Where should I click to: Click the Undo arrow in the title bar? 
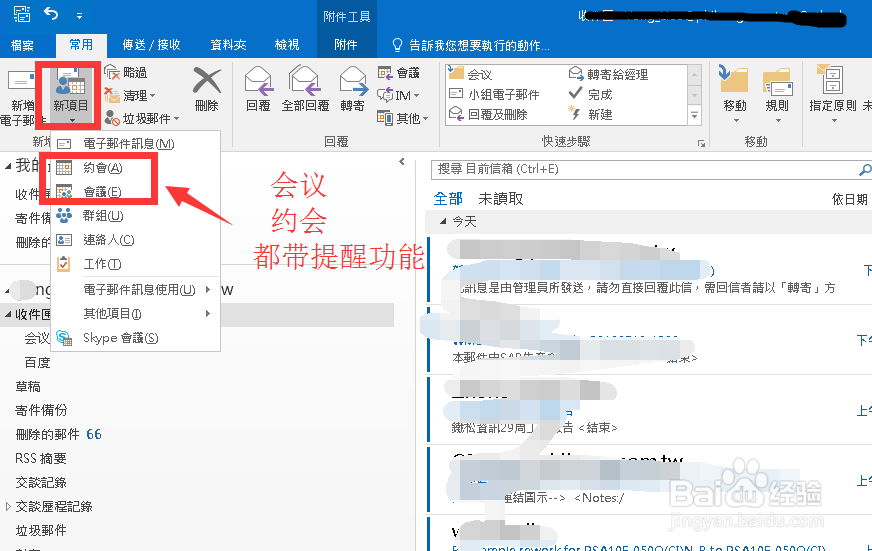(x=51, y=13)
